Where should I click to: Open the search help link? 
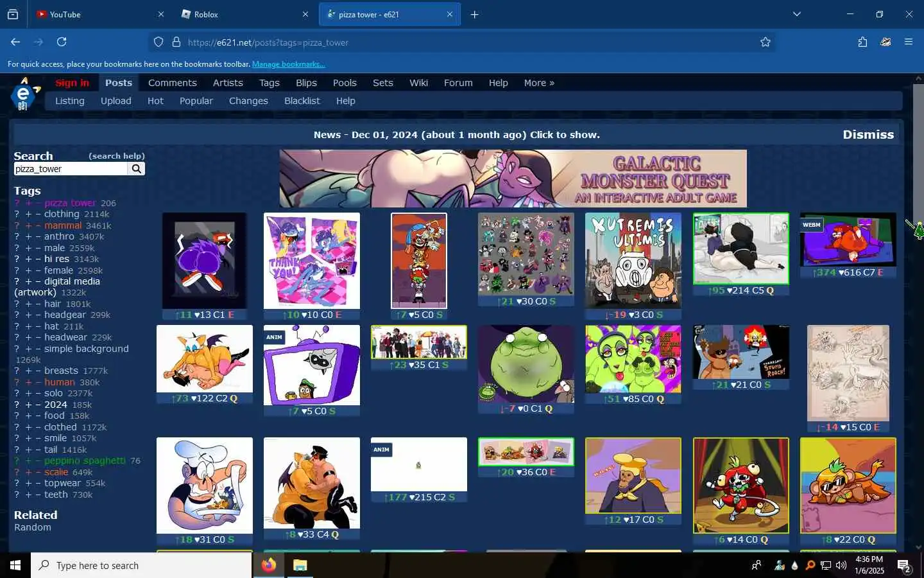click(117, 156)
